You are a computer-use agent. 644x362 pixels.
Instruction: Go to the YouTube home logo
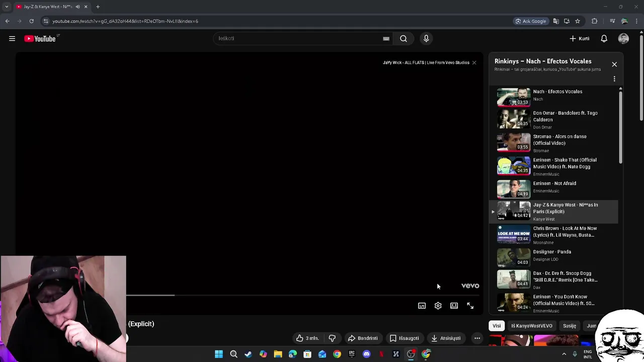click(40, 39)
